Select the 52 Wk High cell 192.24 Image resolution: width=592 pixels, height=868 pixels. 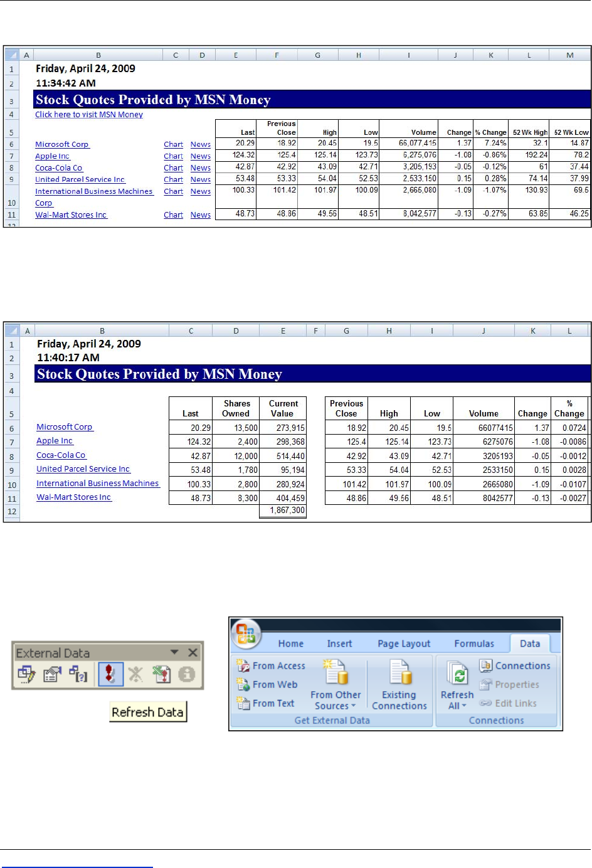[529, 156]
